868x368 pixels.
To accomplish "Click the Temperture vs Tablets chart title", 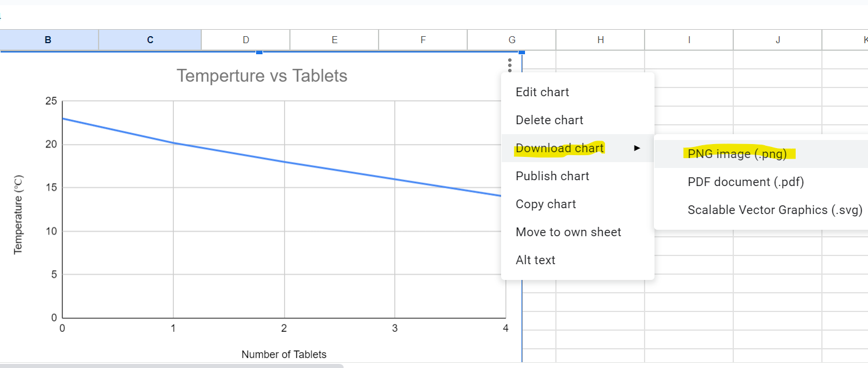I will pos(262,76).
